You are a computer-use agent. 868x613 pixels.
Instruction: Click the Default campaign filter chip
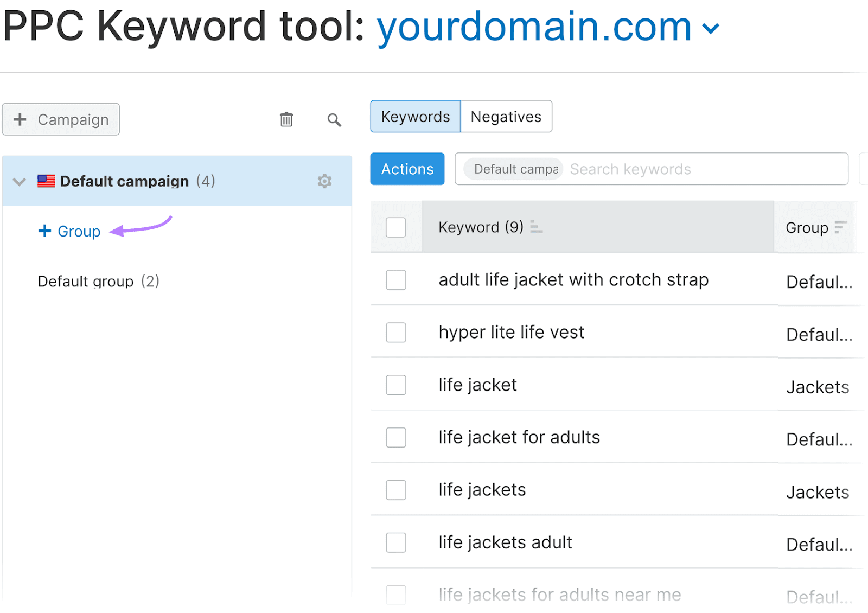tap(513, 169)
